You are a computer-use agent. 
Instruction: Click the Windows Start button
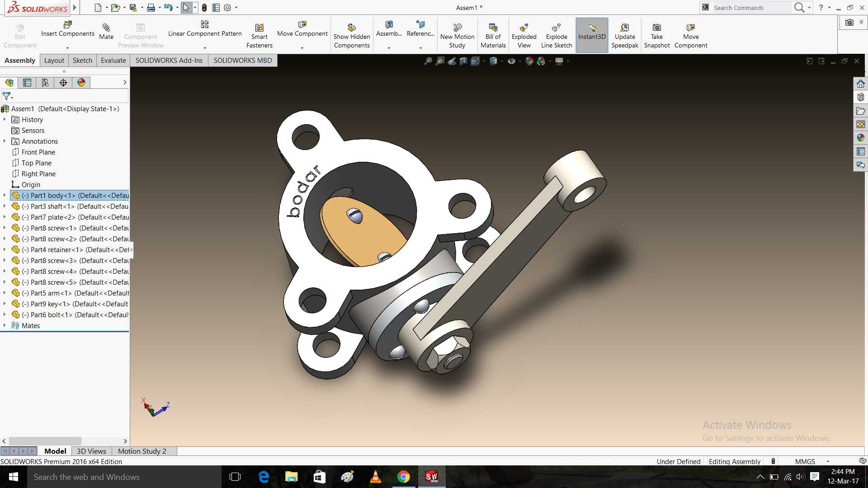point(14,477)
